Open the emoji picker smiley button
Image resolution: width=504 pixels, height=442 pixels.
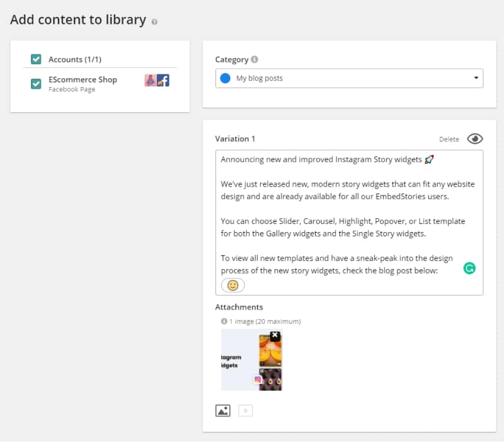pyautogui.click(x=232, y=286)
